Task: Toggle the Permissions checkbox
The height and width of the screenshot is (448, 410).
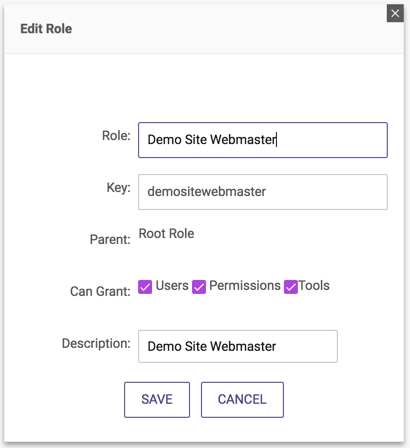Action: [199, 287]
